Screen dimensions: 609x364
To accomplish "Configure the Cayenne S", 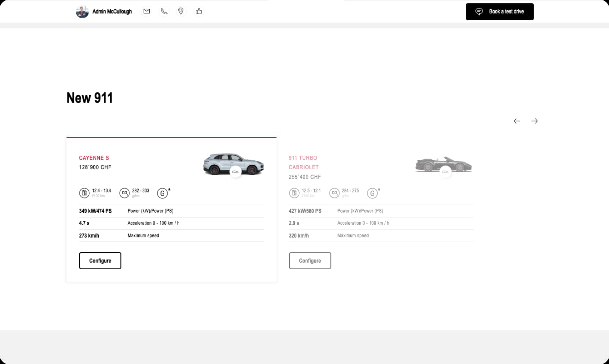I will [100, 261].
